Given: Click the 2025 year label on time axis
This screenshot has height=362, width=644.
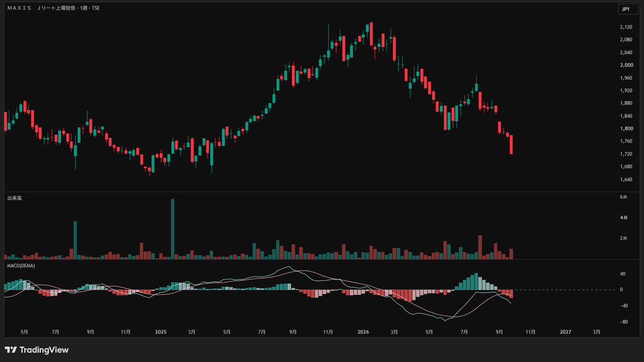Looking at the screenshot, I should (160, 332).
